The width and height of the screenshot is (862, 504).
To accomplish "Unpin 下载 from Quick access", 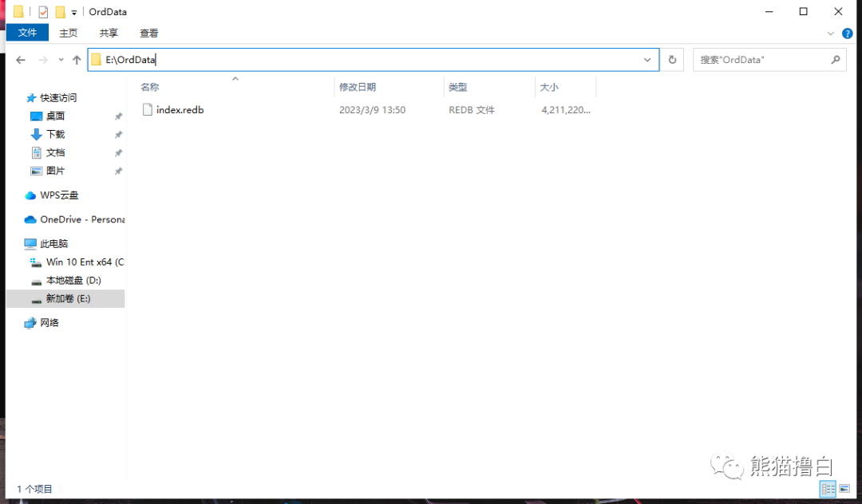I will click(117, 134).
